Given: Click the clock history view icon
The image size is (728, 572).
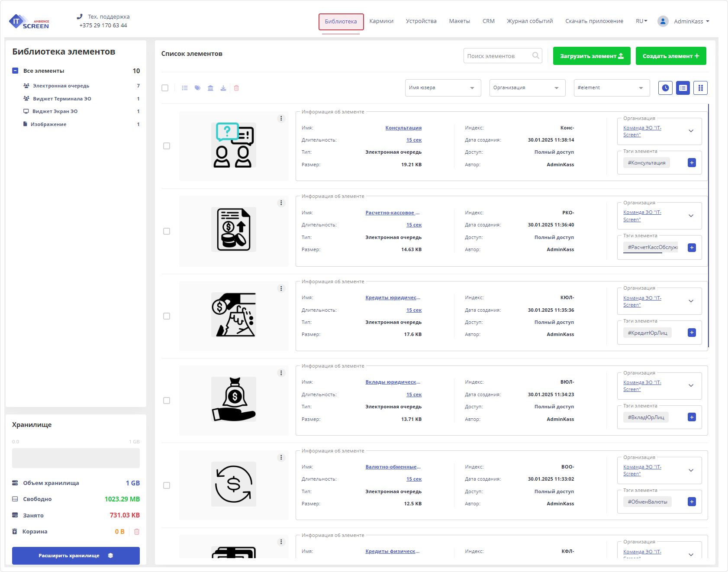Looking at the screenshot, I should click(x=665, y=88).
